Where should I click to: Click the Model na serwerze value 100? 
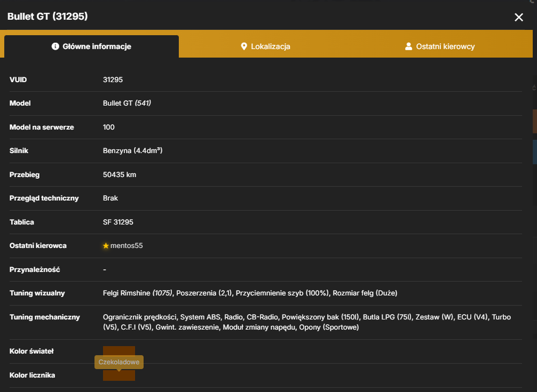tap(108, 127)
